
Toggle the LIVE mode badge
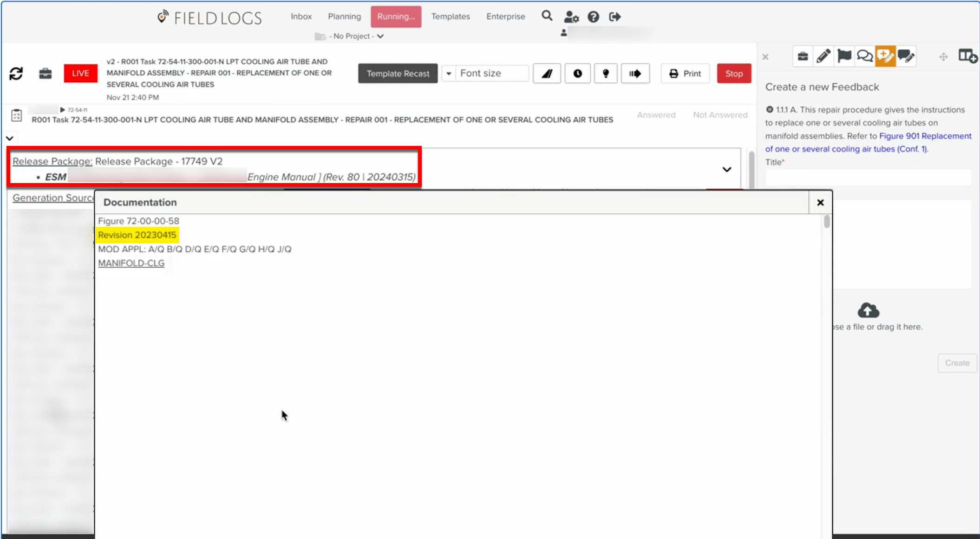(x=80, y=73)
